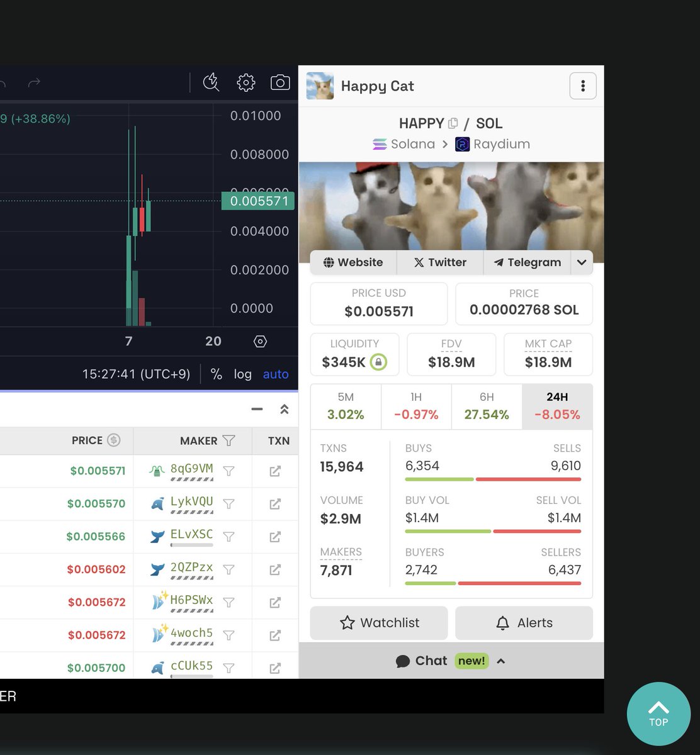The image size is (700, 755).
Task: Expand the Chat panel caret
Action: click(501, 661)
